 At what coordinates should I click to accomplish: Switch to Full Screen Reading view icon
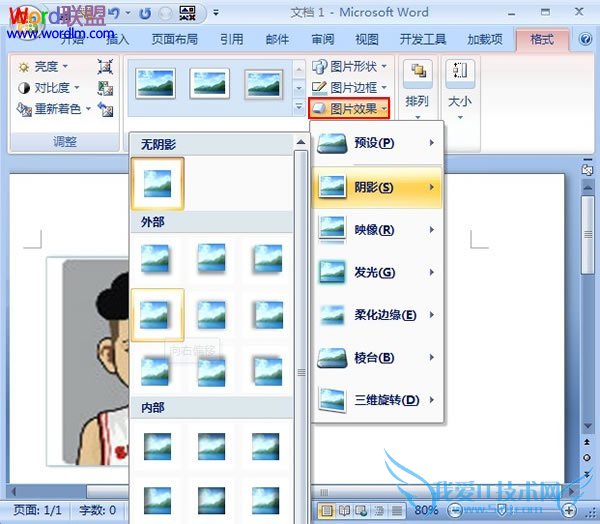pyautogui.click(x=344, y=510)
